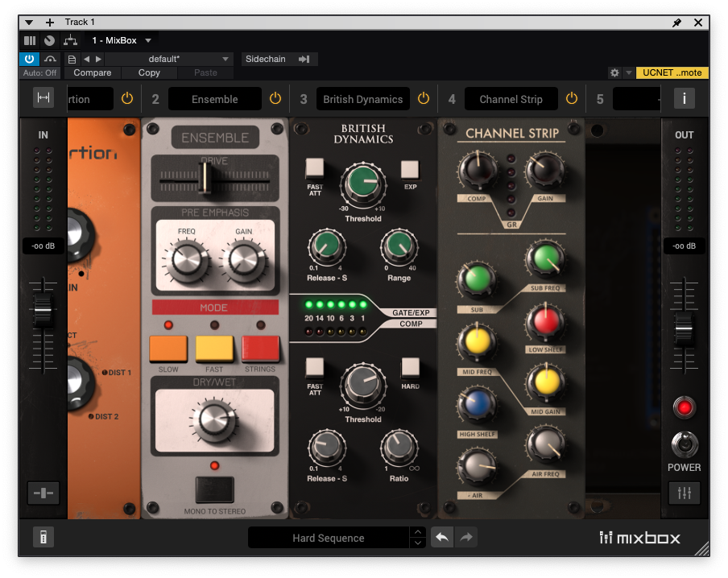The image size is (728, 578).
Task: Click the input level fader
Action: pos(43,310)
